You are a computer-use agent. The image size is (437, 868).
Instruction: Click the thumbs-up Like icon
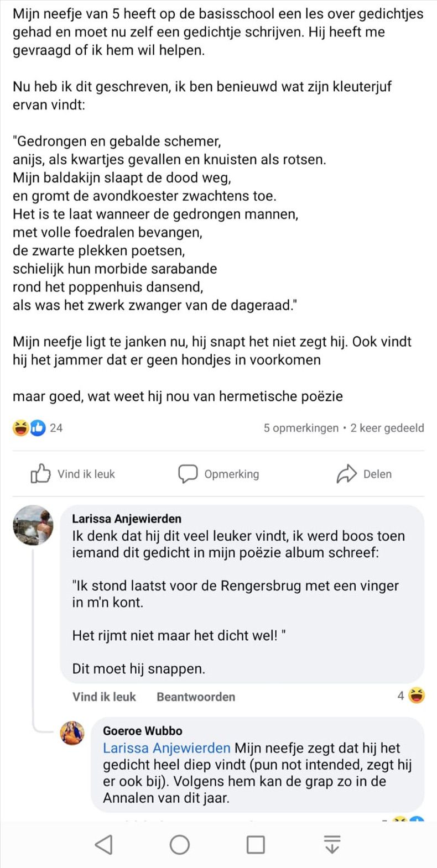pyautogui.click(x=40, y=474)
